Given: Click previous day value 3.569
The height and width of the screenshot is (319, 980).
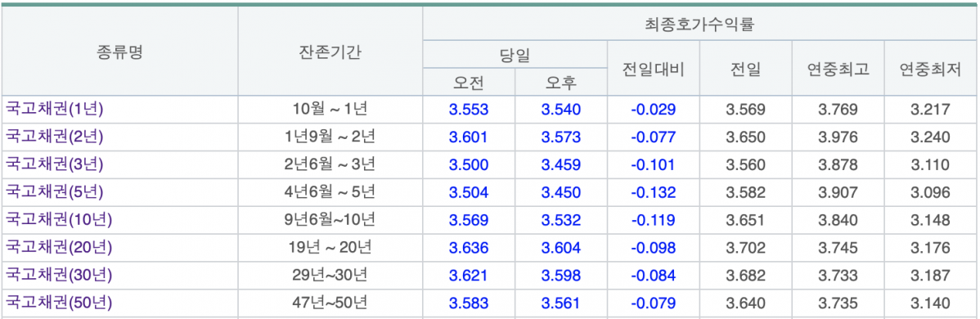Looking at the screenshot, I should tap(745, 110).
